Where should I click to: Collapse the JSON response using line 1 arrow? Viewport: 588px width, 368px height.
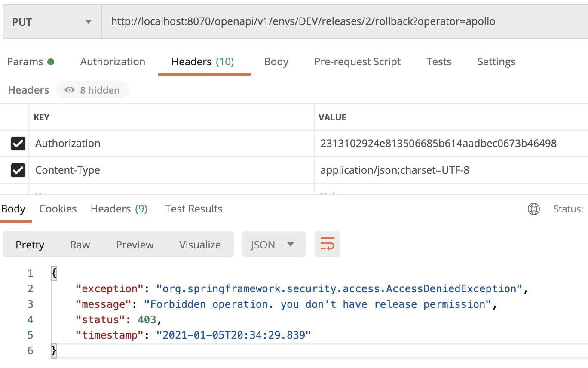[x=53, y=273]
